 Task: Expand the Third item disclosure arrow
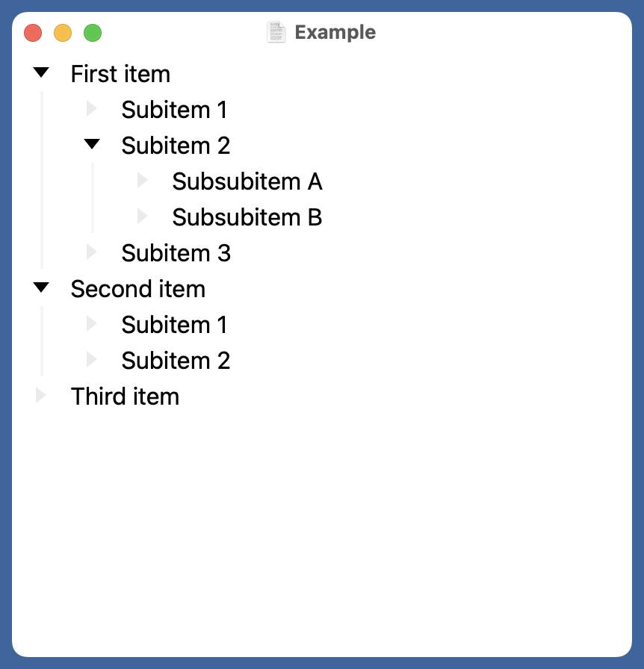coord(41,395)
